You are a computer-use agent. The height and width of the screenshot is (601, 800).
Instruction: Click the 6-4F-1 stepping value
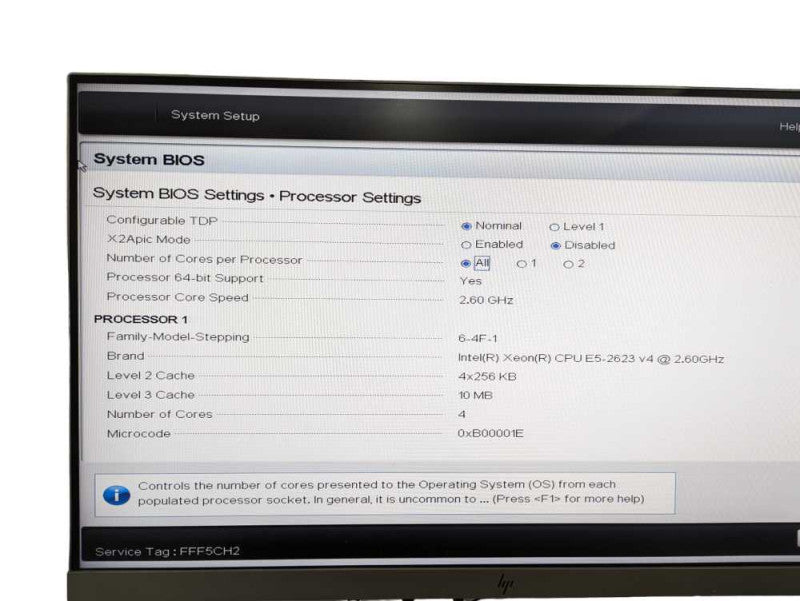478,338
